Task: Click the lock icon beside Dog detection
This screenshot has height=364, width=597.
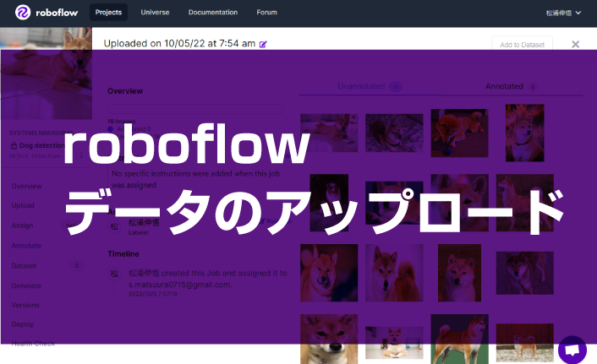Action: pos(14,145)
